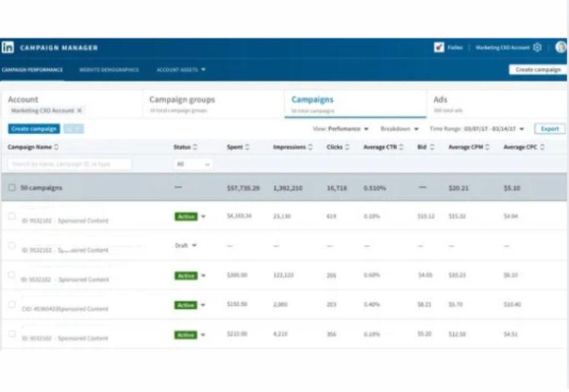Viewport: 569px width, 392px height.
Task: Select the Account panel tab
Action: click(x=72, y=104)
